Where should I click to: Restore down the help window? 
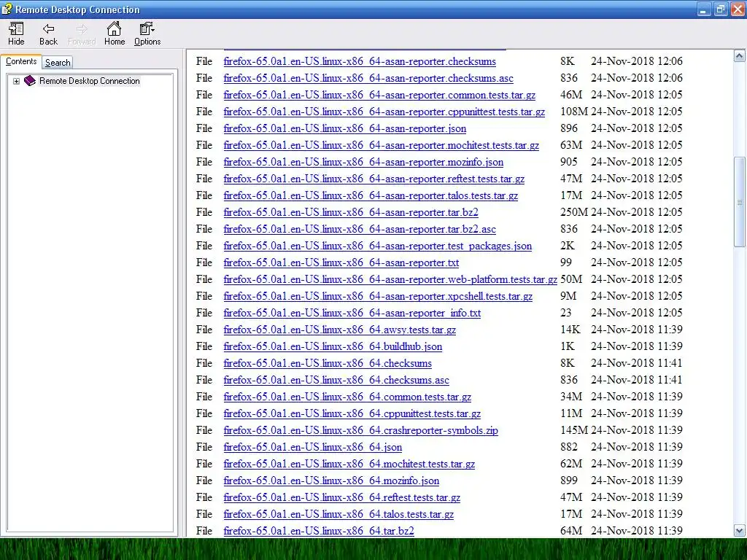[721, 9]
